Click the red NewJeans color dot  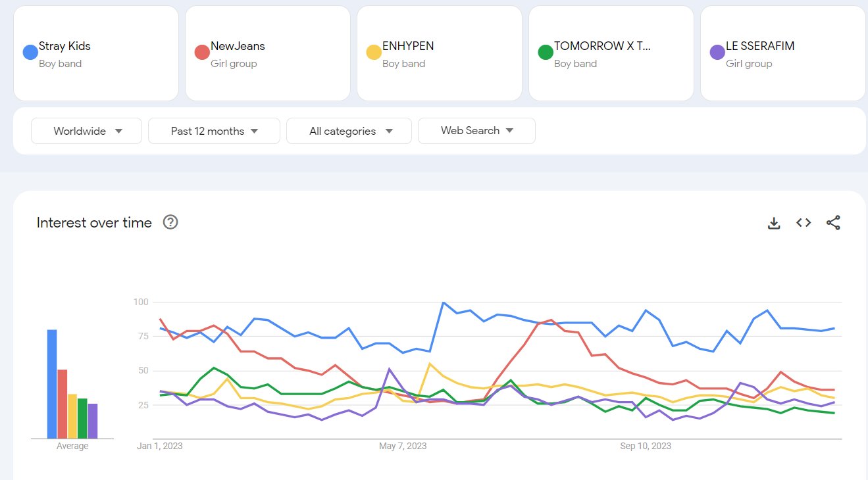point(202,52)
